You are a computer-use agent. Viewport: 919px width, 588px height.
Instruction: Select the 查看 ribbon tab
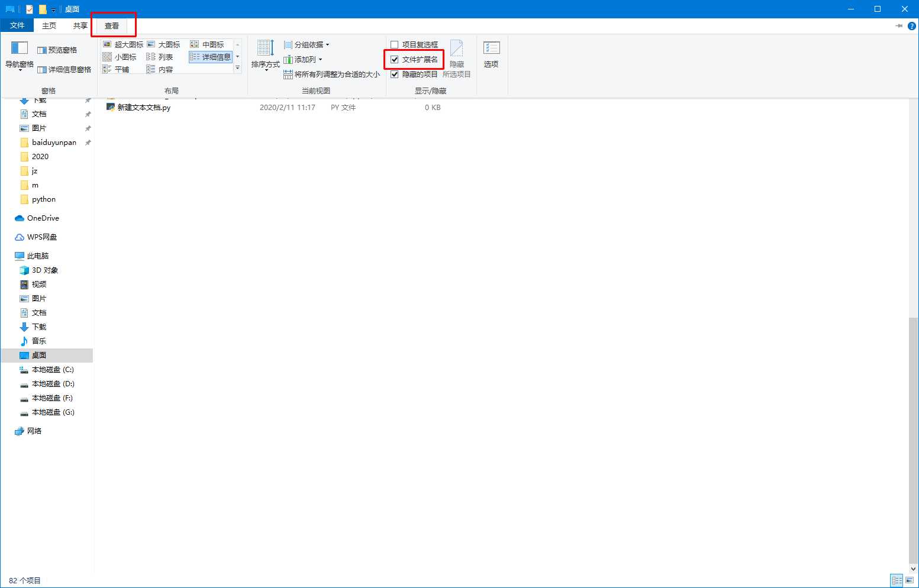tap(112, 25)
